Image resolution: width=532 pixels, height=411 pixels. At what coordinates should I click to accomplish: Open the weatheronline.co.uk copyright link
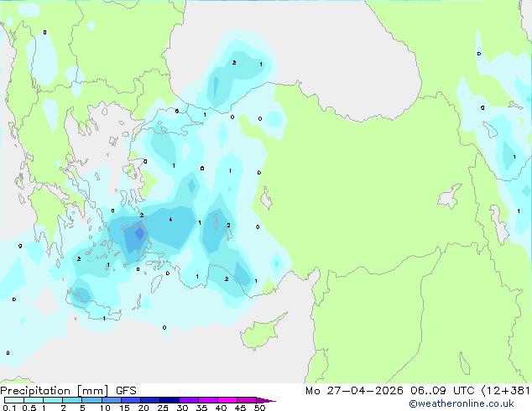pos(462,403)
